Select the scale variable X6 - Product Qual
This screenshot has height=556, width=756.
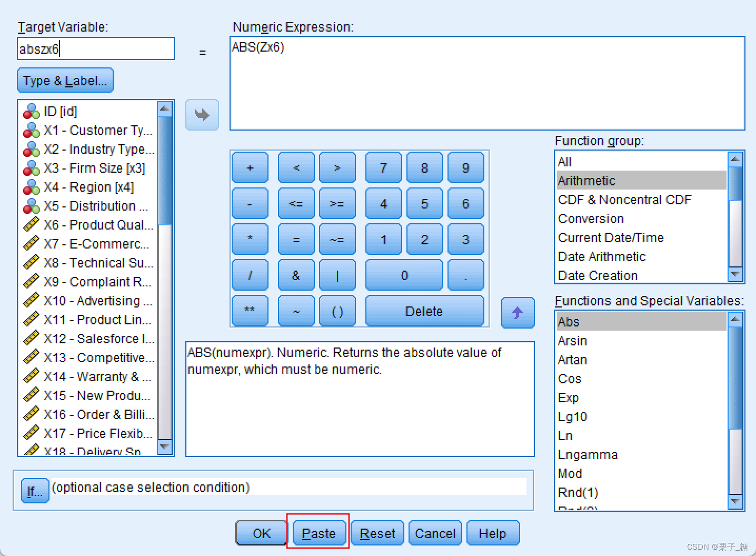coord(96,225)
